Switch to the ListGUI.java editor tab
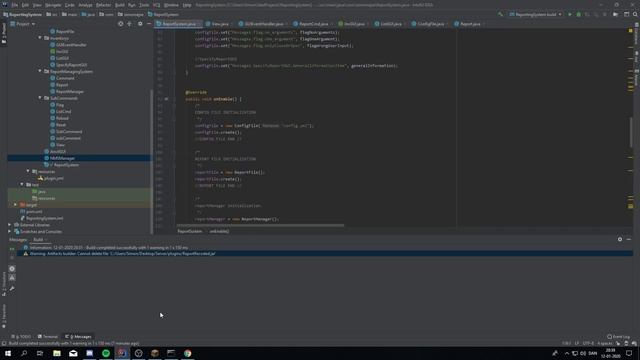 tap(391, 24)
